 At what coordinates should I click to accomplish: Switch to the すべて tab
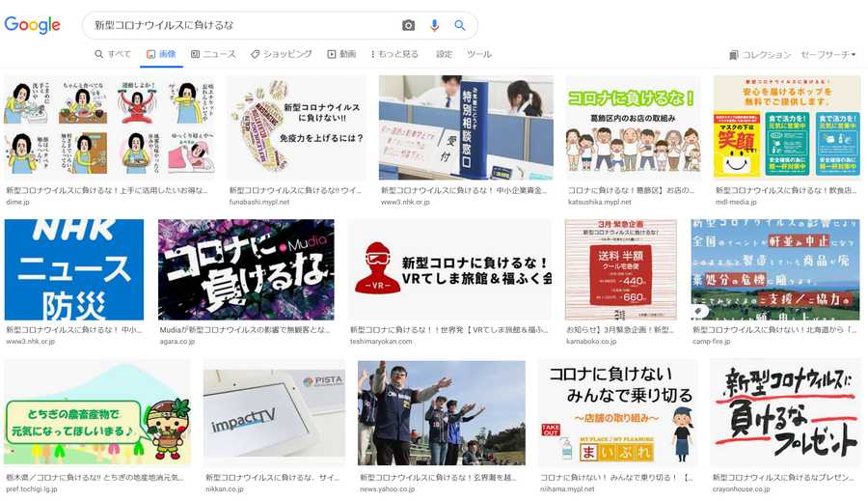click(113, 54)
